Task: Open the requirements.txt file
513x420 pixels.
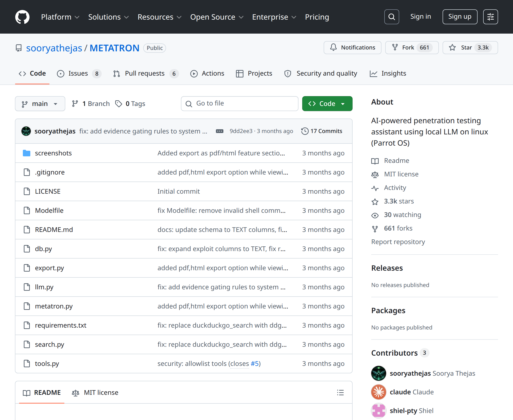Action: point(61,325)
